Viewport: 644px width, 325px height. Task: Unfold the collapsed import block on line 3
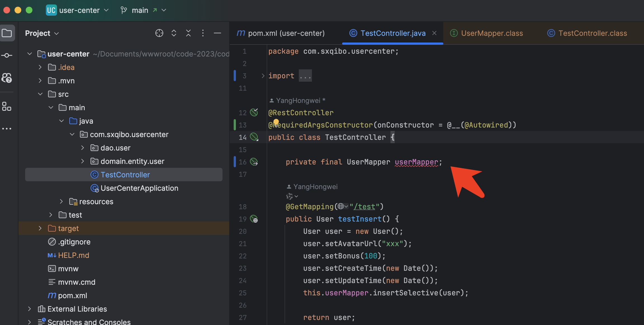pyautogui.click(x=263, y=76)
